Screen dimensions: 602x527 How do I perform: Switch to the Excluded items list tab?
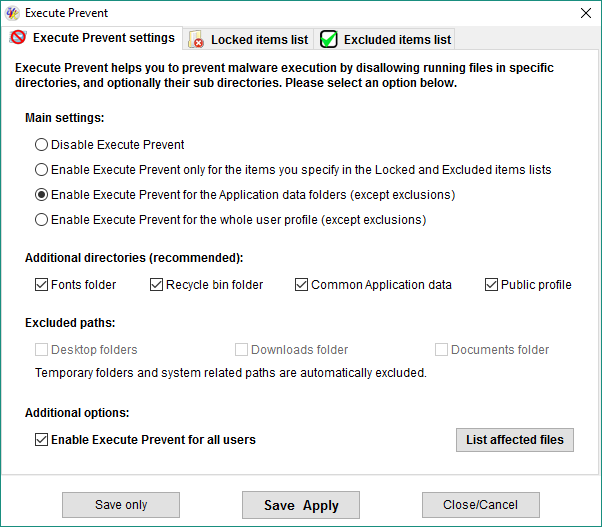pyautogui.click(x=384, y=39)
